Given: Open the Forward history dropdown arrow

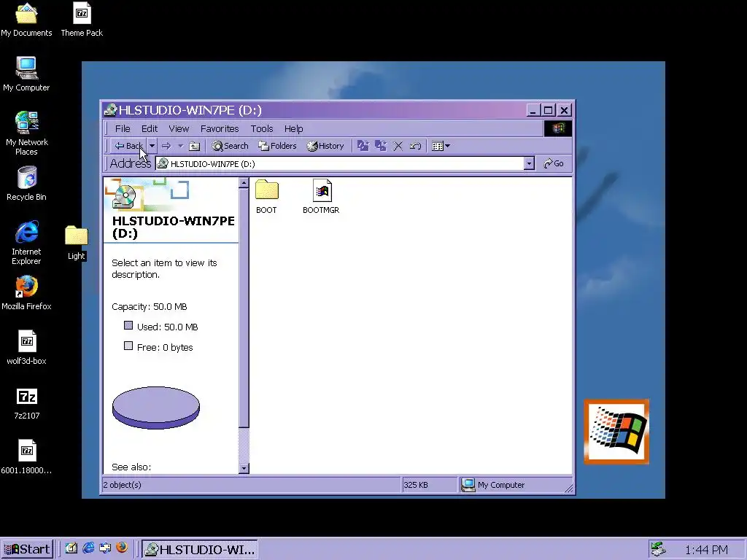Looking at the screenshot, I should [181, 146].
